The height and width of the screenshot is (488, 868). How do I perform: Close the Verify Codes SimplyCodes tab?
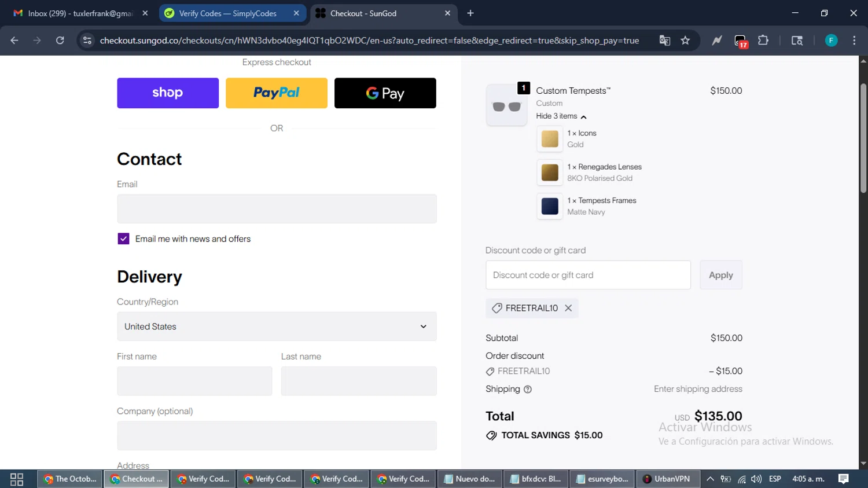tap(296, 13)
